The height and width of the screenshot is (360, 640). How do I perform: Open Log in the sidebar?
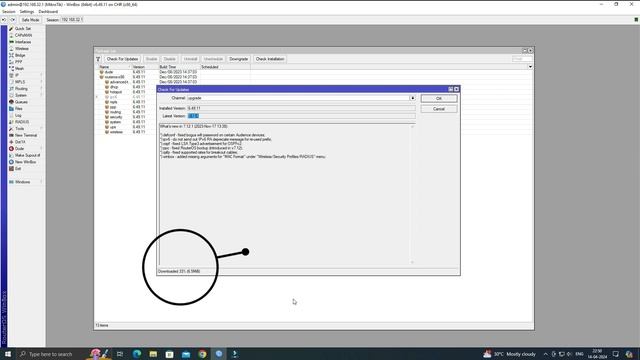click(x=18, y=115)
